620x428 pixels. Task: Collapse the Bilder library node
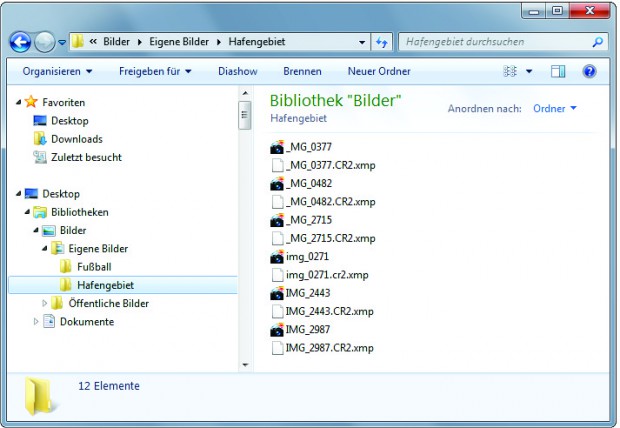(36, 230)
